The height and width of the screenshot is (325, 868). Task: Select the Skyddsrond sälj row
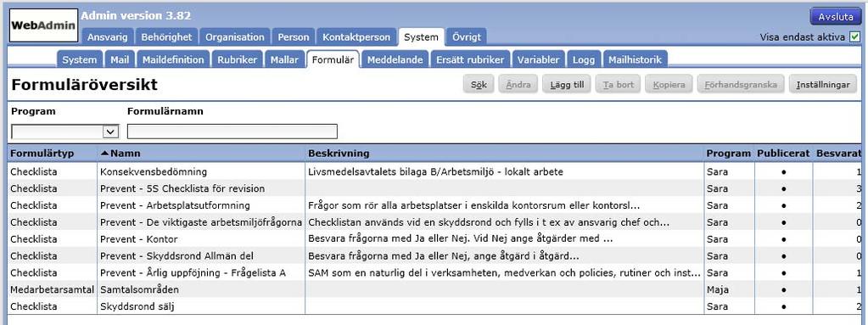coord(435,306)
